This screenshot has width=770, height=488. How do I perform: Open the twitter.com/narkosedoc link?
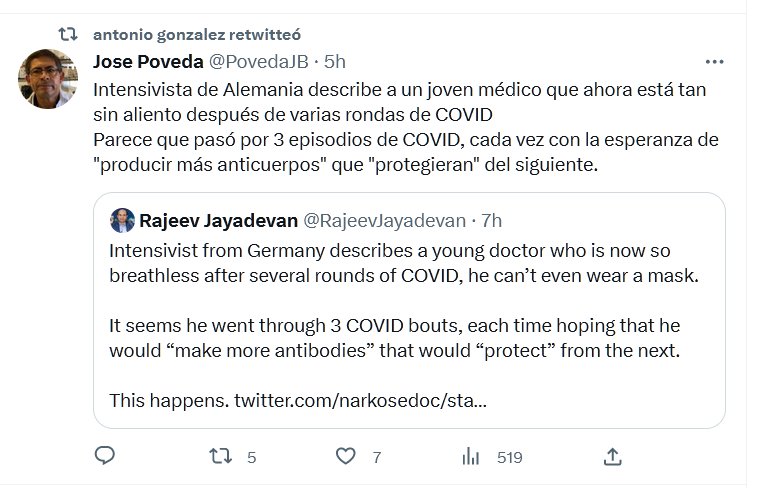[361, 401]
